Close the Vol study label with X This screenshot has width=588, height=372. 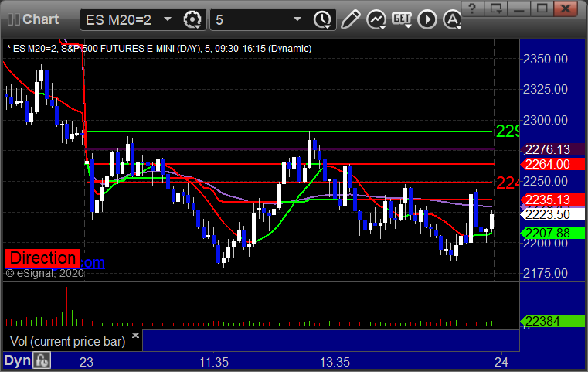[135, 335]
